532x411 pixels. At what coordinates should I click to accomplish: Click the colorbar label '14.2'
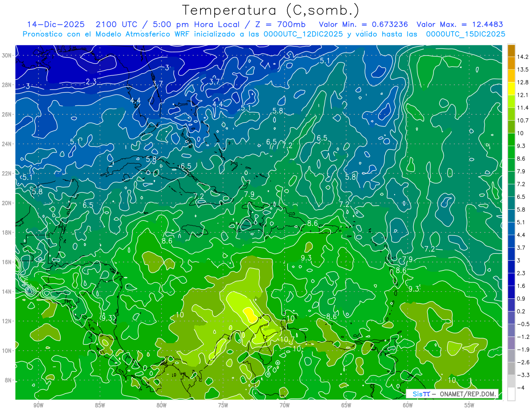[x=523, y=57]
